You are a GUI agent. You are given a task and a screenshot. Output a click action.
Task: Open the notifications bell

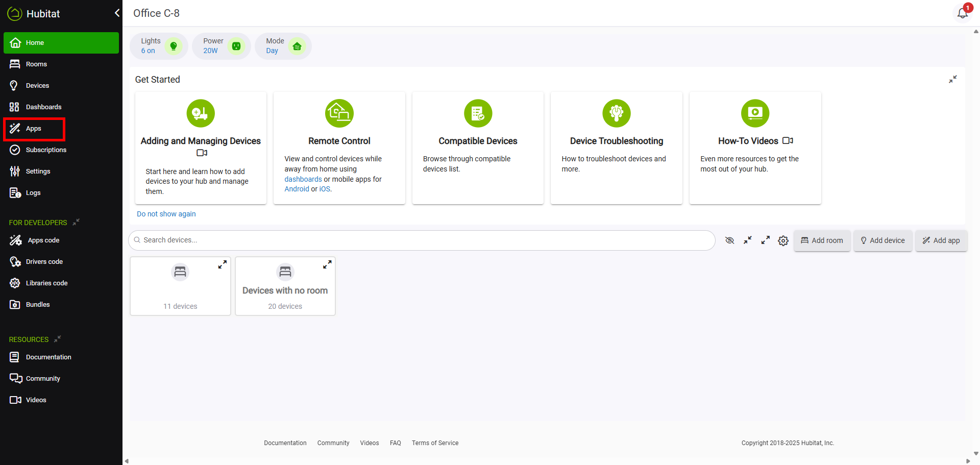coord(963,13)
